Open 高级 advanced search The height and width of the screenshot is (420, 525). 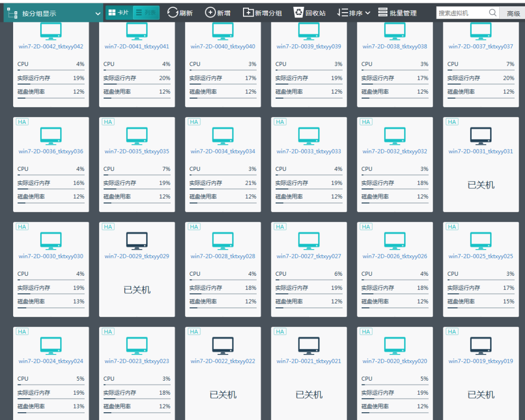click(x=513, y=14)
